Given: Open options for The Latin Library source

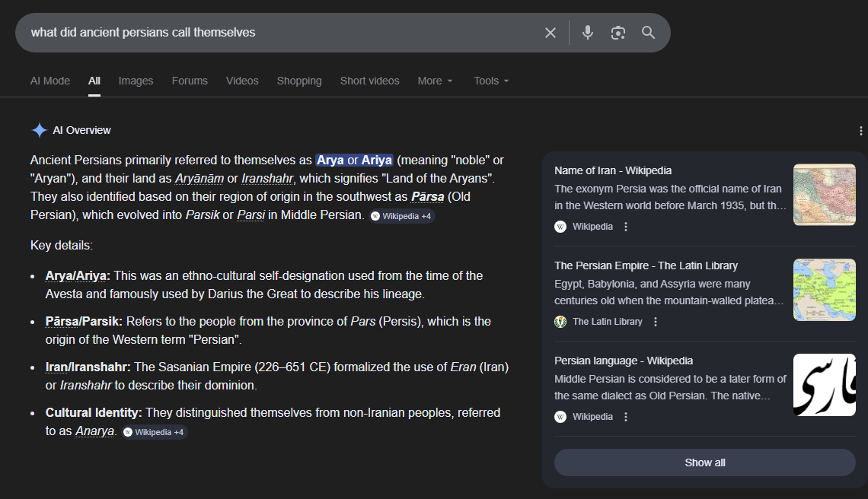Looking at the screenshot, I should click(x=656, y=322).
